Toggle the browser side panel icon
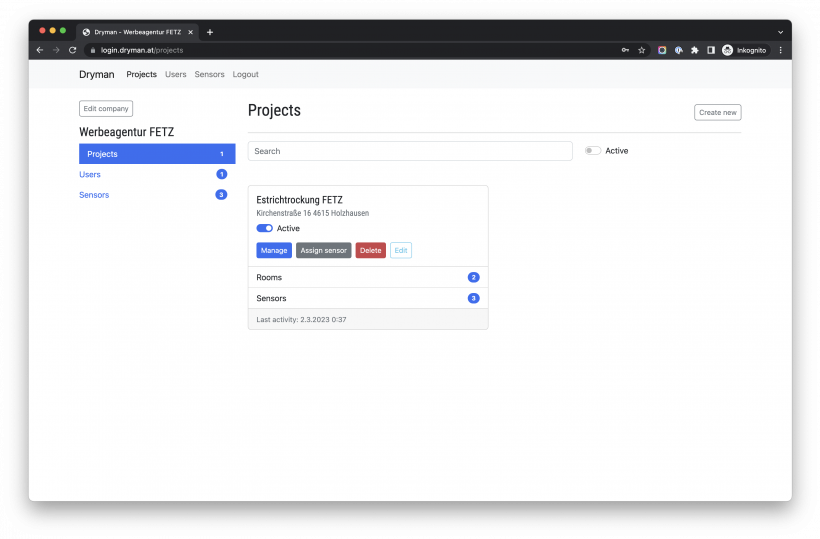This screenshot has height=539, width=820. click(x=710, y=50)
